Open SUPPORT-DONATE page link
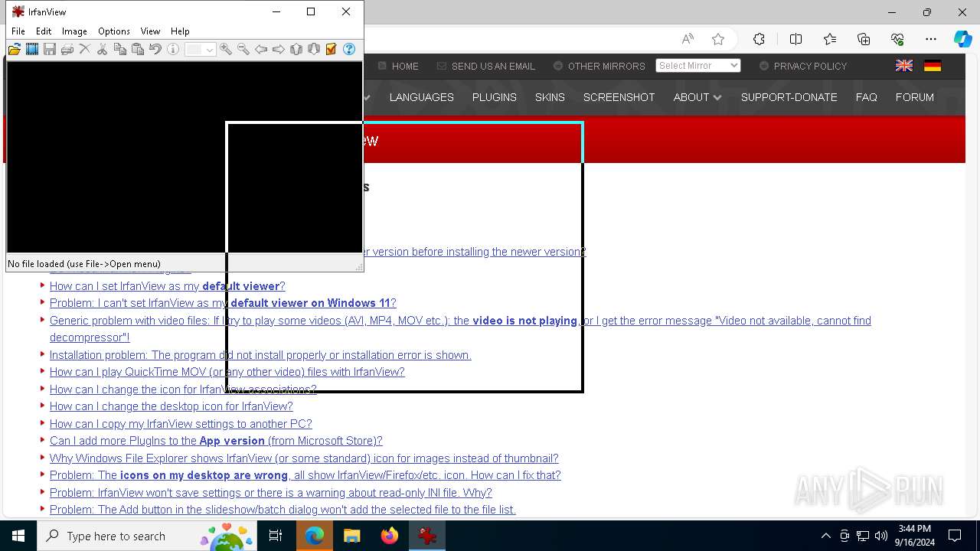This screenshot has width=980, height=551. pyautogui.click(x=789, y=97)
